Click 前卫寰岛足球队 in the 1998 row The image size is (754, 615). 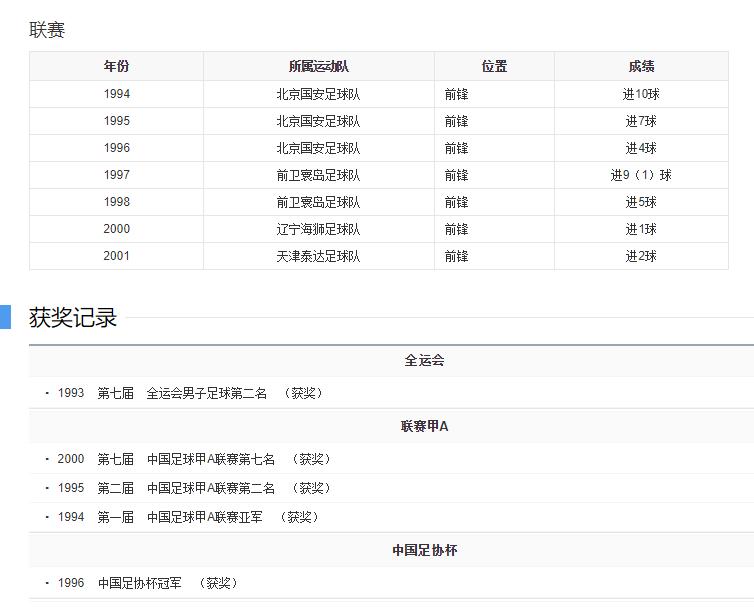coord(318,201)
